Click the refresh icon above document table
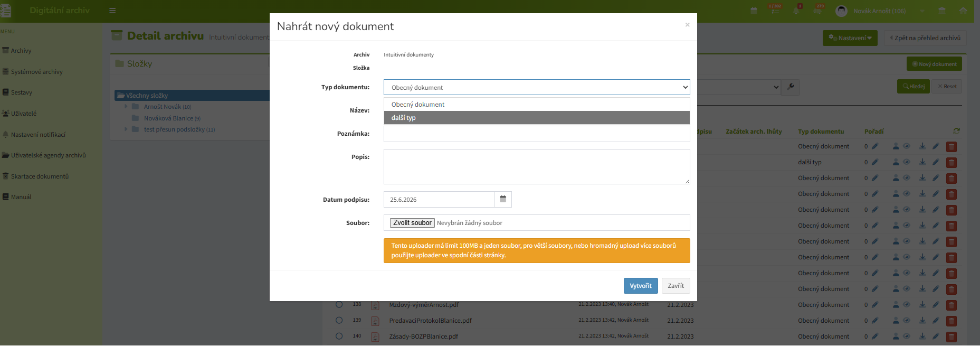Image resolution: width=980 pixels, height=346 pixels. (956, 131)
